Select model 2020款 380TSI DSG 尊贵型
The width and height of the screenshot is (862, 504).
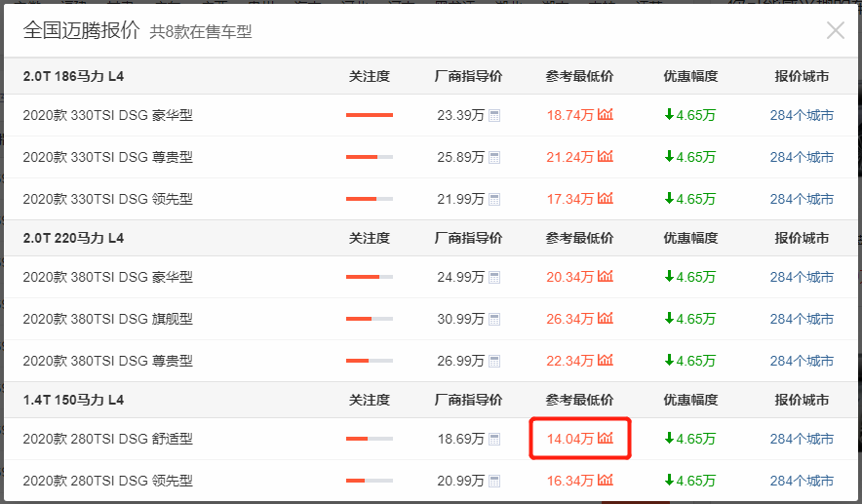tap(107, 361)
